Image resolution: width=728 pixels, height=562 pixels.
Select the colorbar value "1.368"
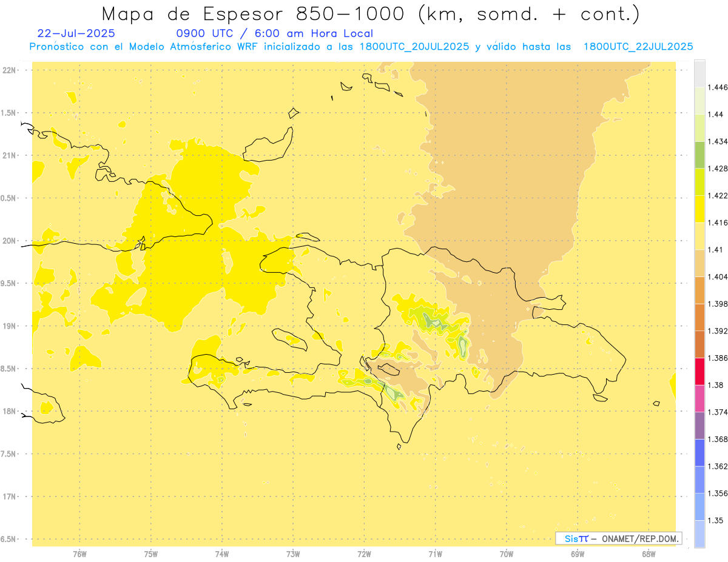[x=717, y=439]
